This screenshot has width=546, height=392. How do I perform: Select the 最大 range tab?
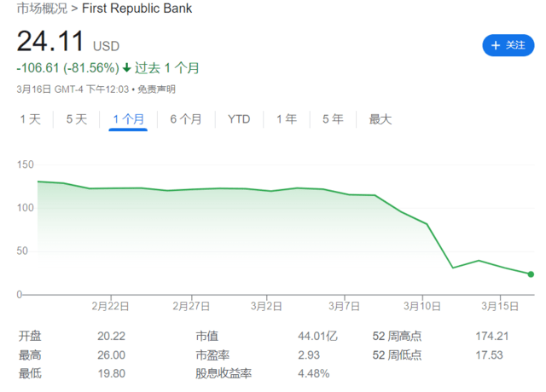(x=380, y=119)
